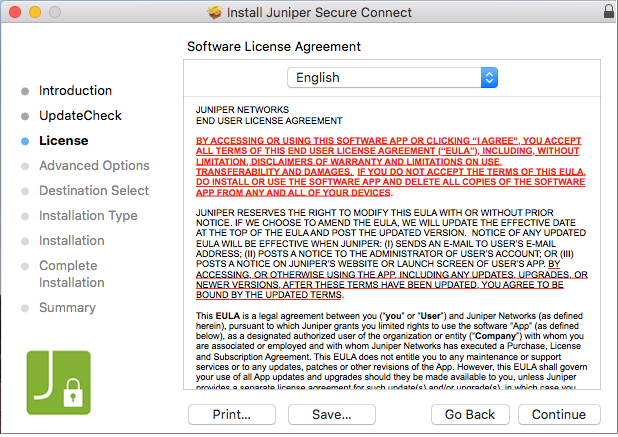
Task: Click the Advanced Options step
Action: click(94, 165)
